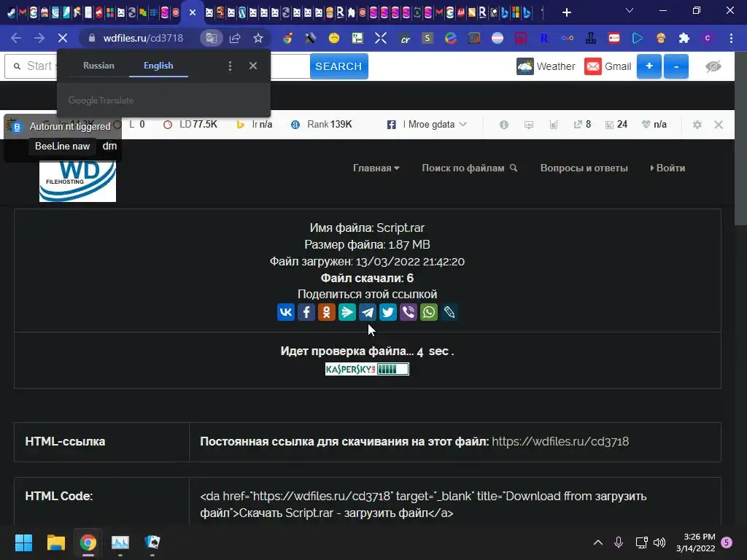Share link via WhatsApp icon

click(429, 312)
